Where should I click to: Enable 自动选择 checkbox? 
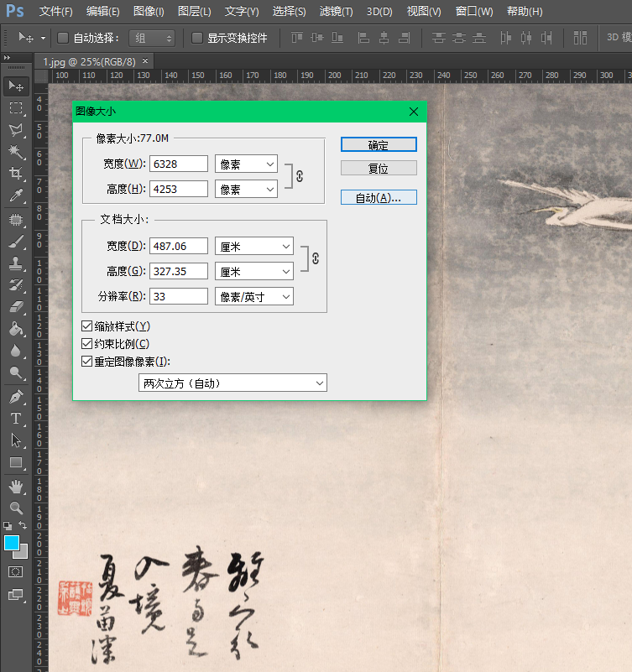[x=63, y=38]
